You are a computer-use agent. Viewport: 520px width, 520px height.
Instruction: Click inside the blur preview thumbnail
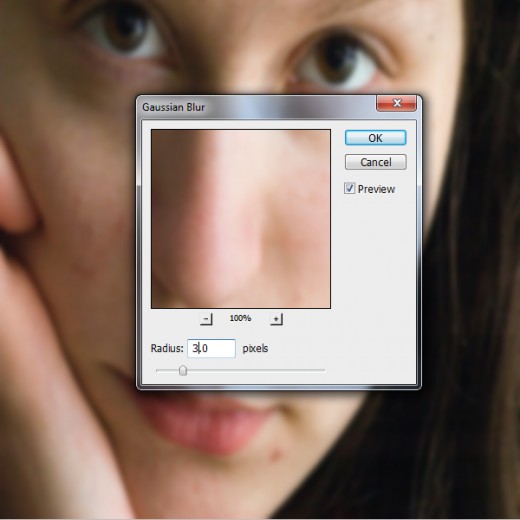coord(241,219)
